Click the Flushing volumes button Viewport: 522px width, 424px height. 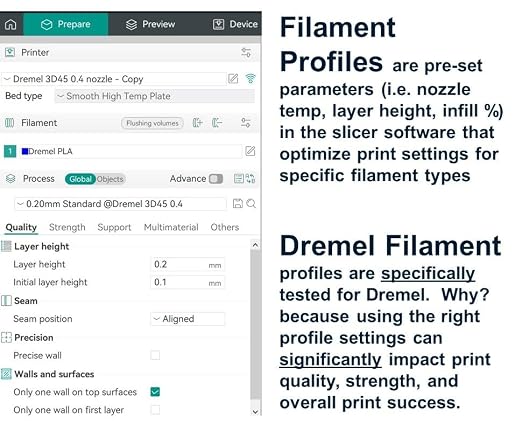[152, 123]
